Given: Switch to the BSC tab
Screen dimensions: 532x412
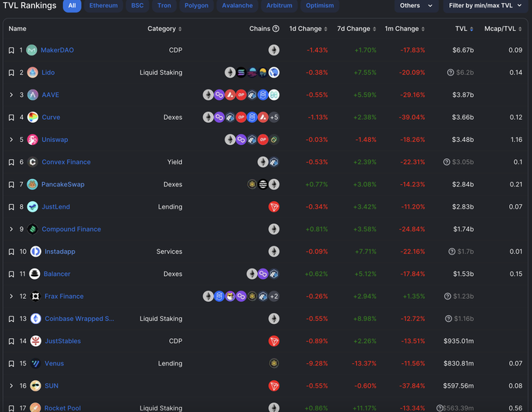Looking at the screenshot, I should pos(137,5).
